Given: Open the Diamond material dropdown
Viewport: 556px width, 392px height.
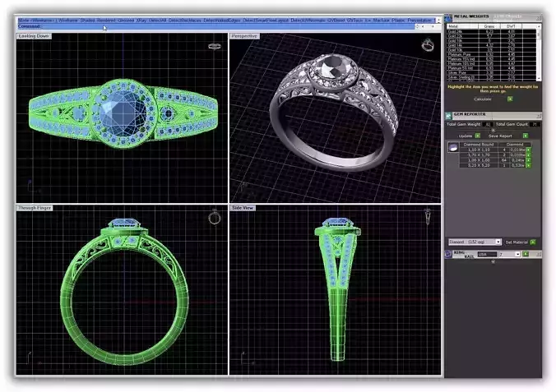Looking at the screenshot, I should 498,242.
